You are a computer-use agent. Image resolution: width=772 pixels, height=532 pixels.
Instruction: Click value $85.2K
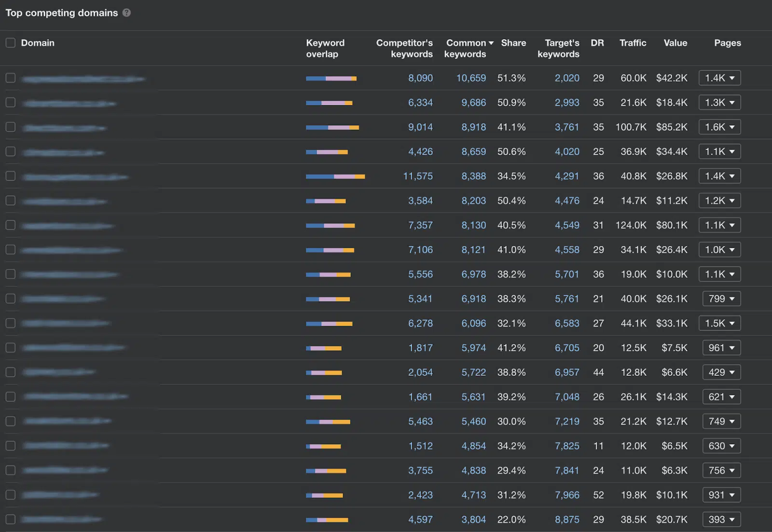(672, 127)
